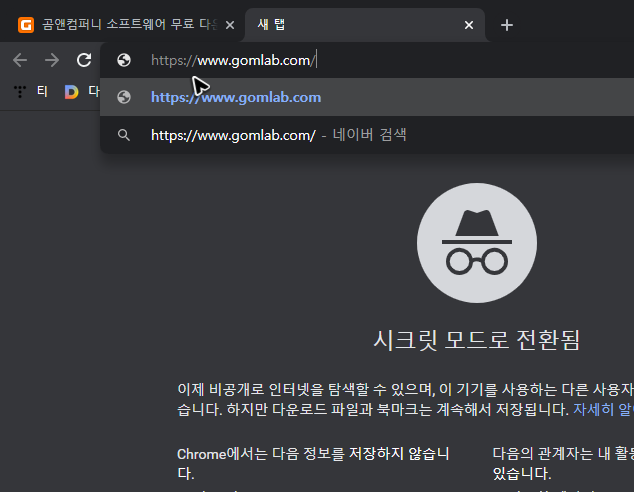Viewport: 634px width, 492px height.
Task: Click the browser back arrow
Action: click(20, 60)
